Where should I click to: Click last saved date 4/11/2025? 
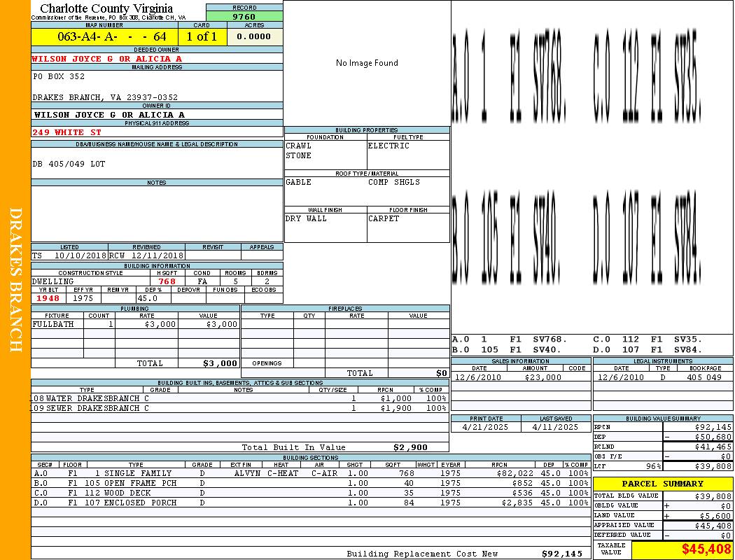pos(556,427)
